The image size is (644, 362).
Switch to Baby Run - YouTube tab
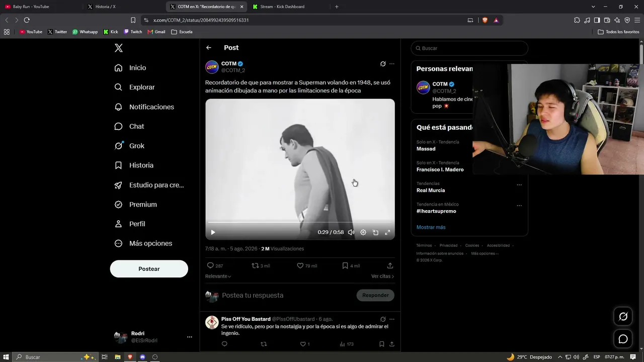pyautogui.click(x=41, y=7)
